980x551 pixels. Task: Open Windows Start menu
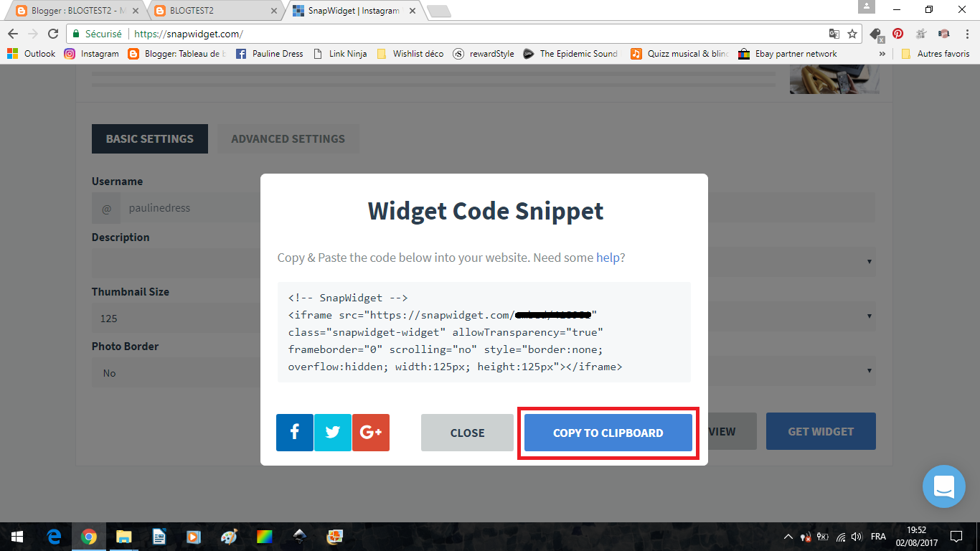[17, 537]
